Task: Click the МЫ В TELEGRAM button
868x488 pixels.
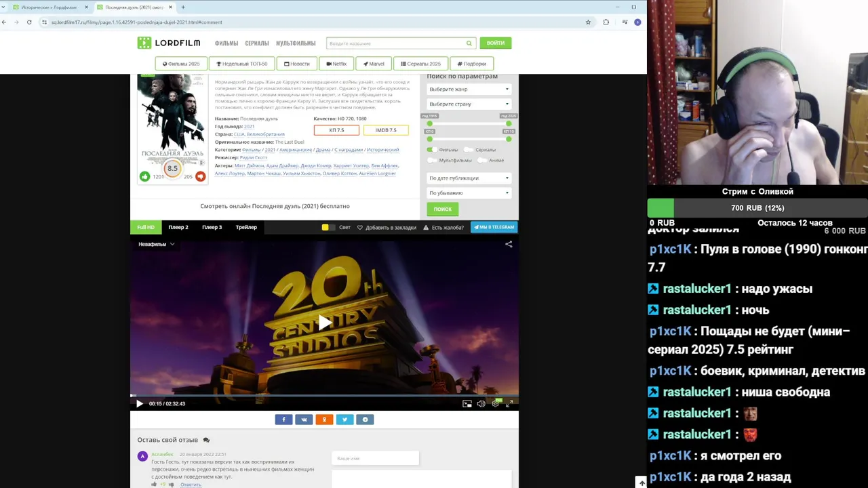Action: 494,227
